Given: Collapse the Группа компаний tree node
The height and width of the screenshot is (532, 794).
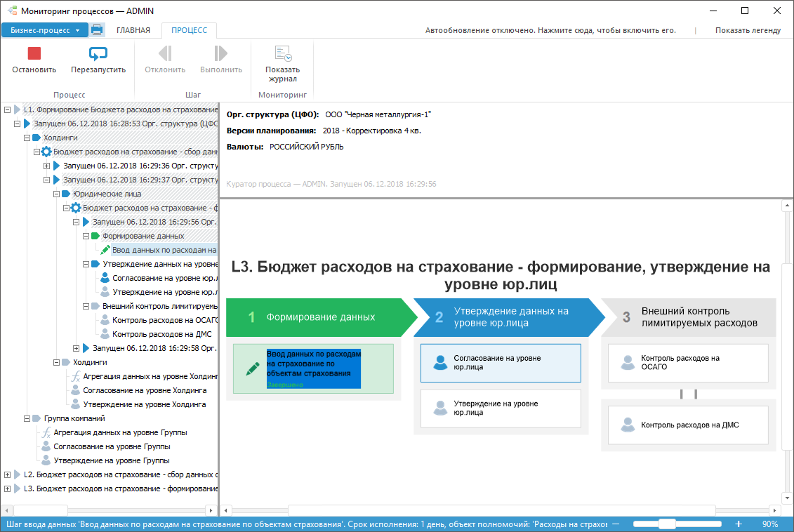Looking at the screenshot, I should pos(27,418).
